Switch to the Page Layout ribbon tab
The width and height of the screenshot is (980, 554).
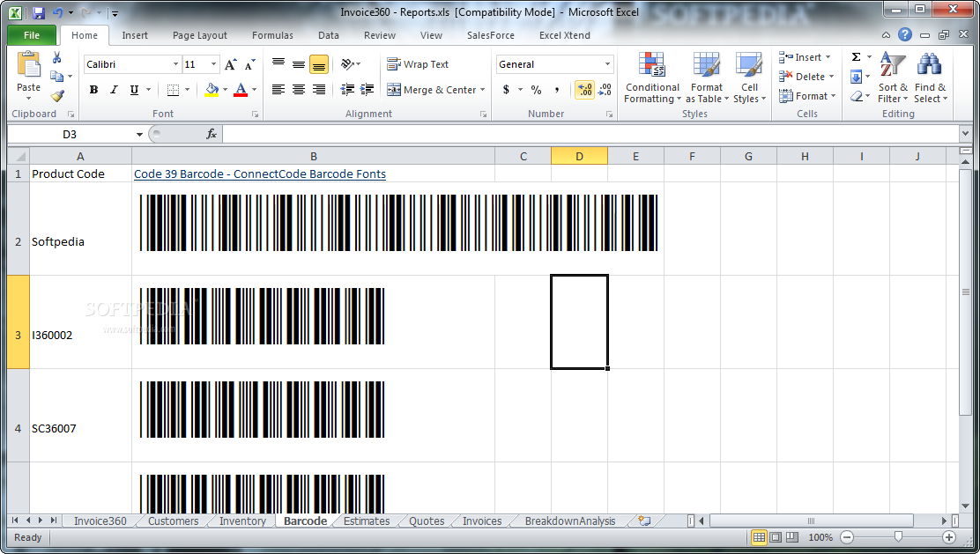[x=200, y=35]
